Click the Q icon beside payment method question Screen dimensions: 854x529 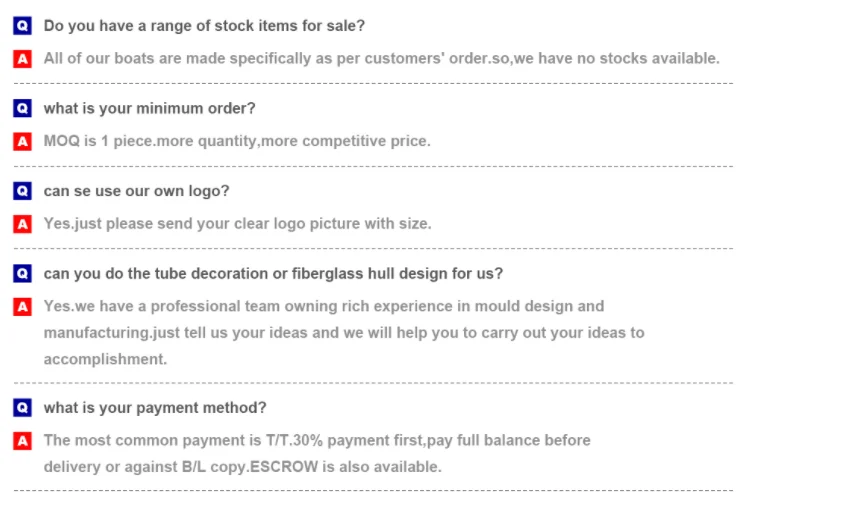[x=23, y=408]
